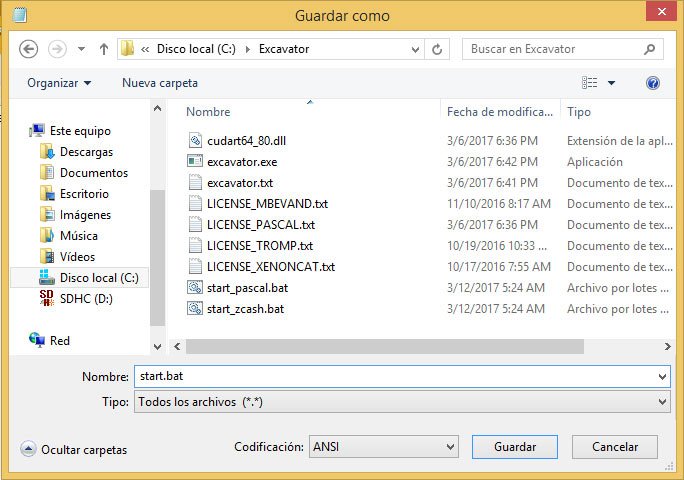Image resolution: width=684 pixels, height=480 pixels.
Task: Open recent locations dropdown arrow
Action: point(81,49)
